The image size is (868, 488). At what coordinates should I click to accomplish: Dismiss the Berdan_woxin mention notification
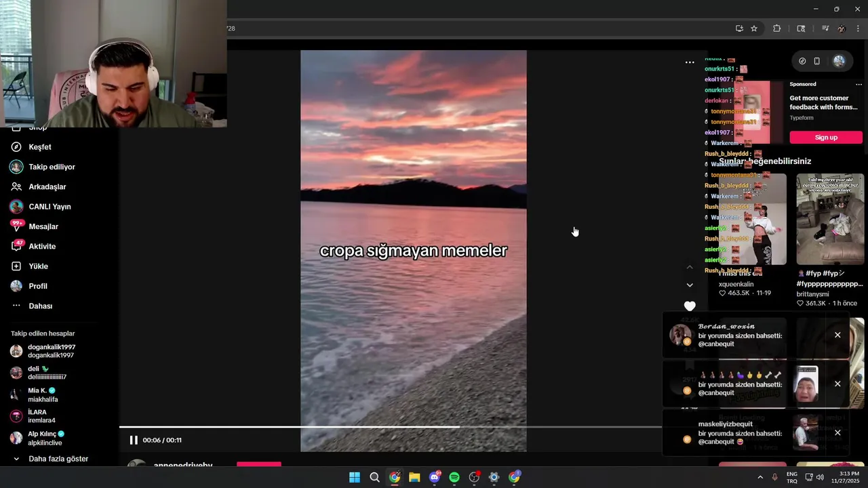(837, 335)
